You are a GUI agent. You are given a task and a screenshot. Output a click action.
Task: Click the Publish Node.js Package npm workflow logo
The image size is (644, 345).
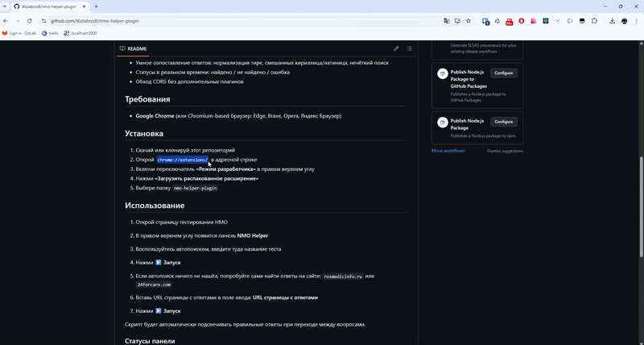pyautogui.click(x=442, y=123)
